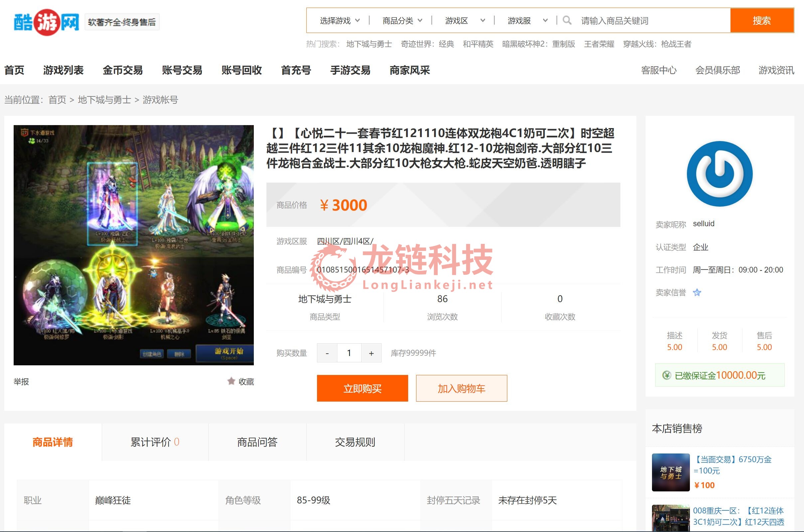The image size is (804, 532).
Task: Click the product price ¥3000
Action: click(x=343, y=205)
